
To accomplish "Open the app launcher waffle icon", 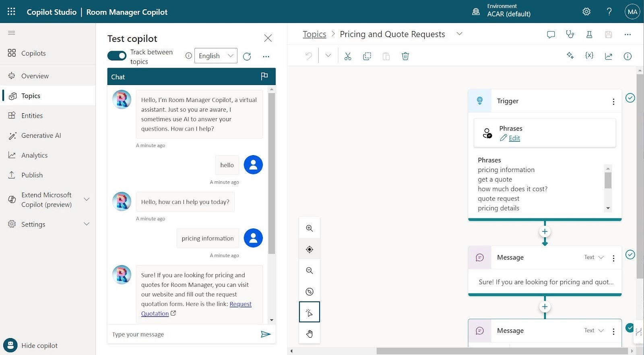I will coord(11,12).
